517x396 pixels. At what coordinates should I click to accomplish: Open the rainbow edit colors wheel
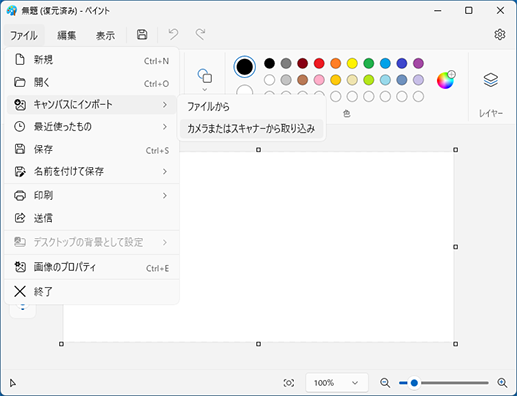pos(446,80)
